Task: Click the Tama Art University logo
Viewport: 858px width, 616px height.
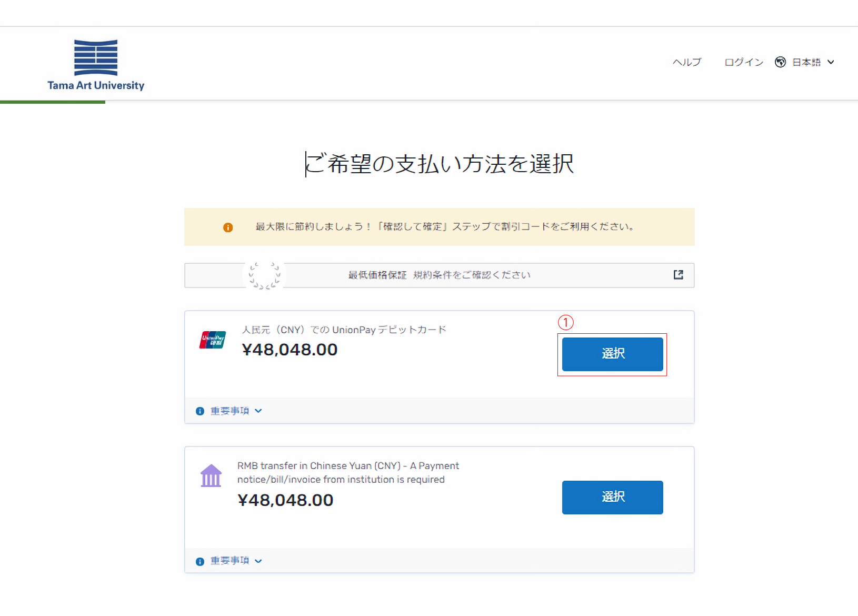Action: 96,65
